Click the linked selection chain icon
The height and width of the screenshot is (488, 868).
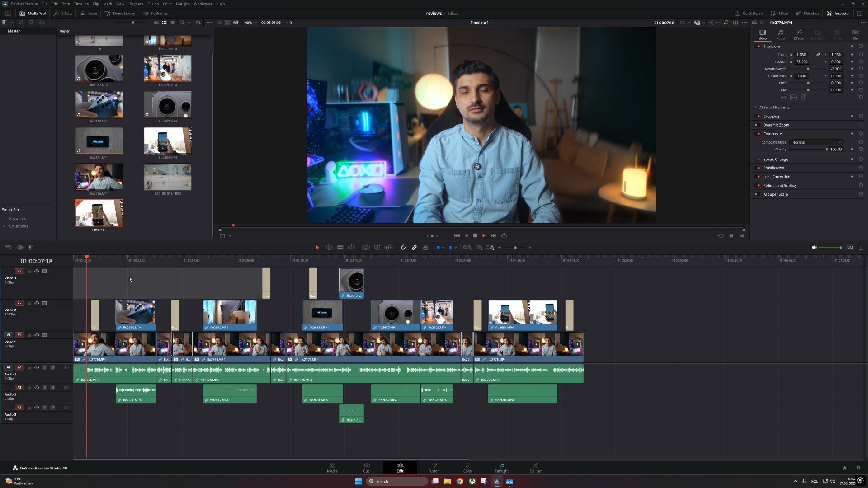pyautogui.click(x=414, y=248)
